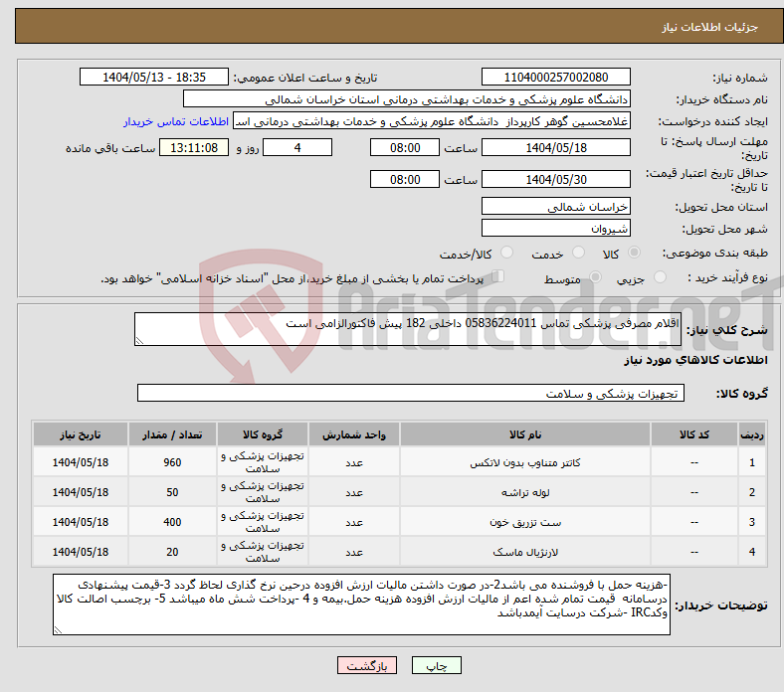Click the quantity cell 960
The height and width of the screenshot is (692, 784).
point(172,462)
